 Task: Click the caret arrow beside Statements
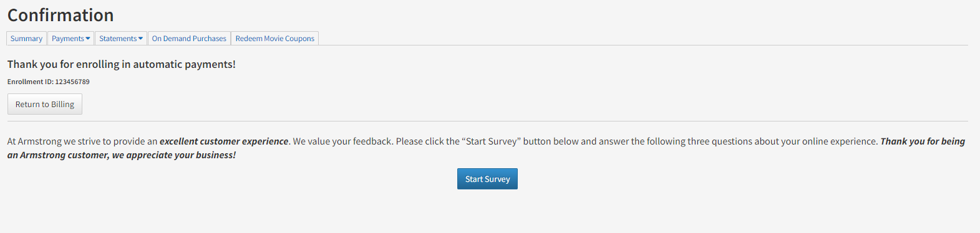140,39
